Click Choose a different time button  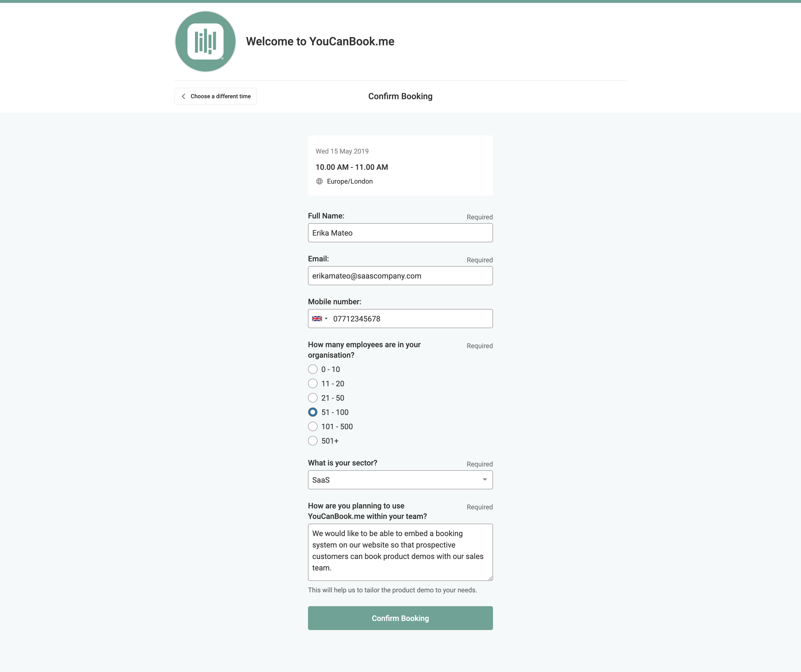pyautogui.click(x=216, y=97)
